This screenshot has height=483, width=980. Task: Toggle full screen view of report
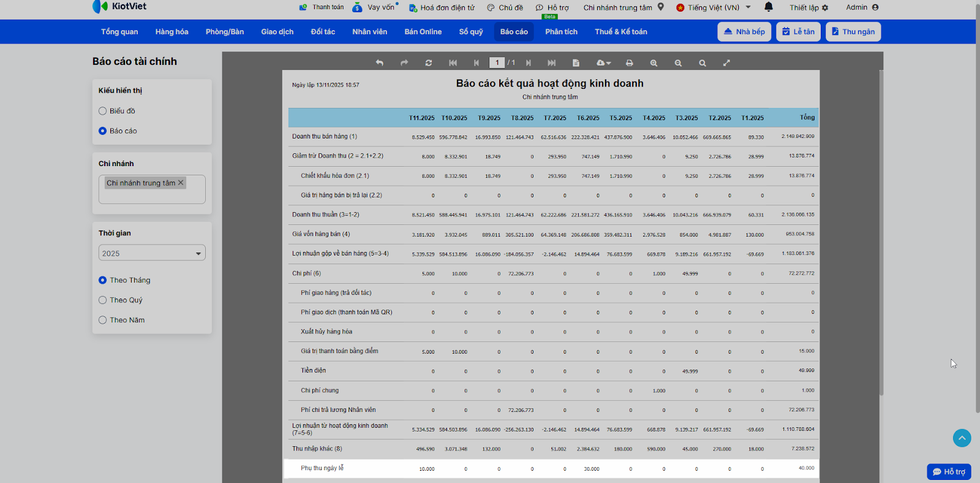(x=726, y=63)
